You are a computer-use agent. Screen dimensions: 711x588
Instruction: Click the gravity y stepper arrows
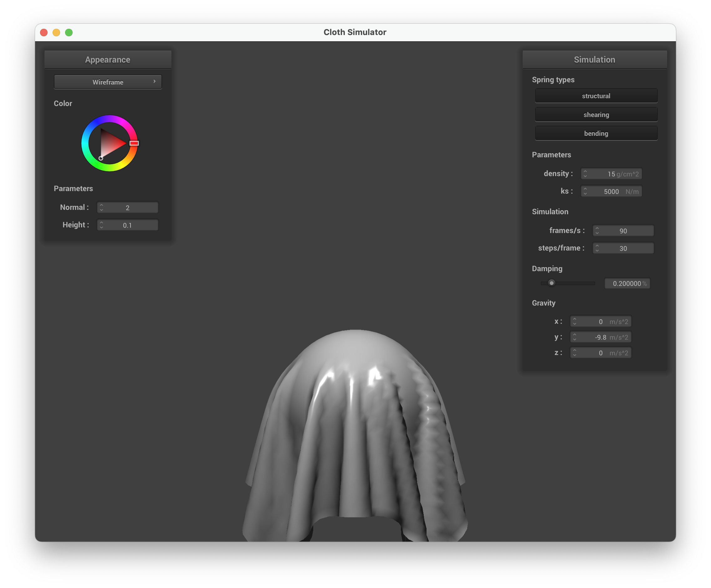574,337
